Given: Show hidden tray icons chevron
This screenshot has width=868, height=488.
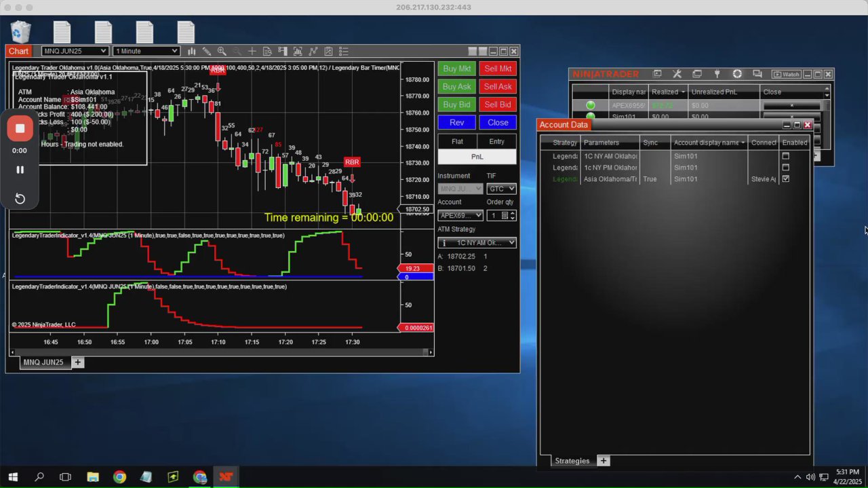Looking at the screenshot, I should click(797, 477).
